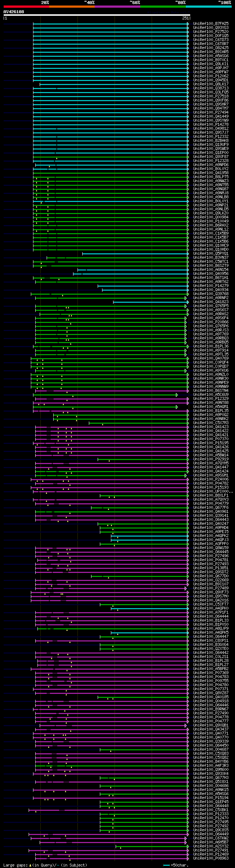This screenshot has height=868, width=235.
Task: Select hit label UniRef100_P92919
Action: [x=211, y=459]
